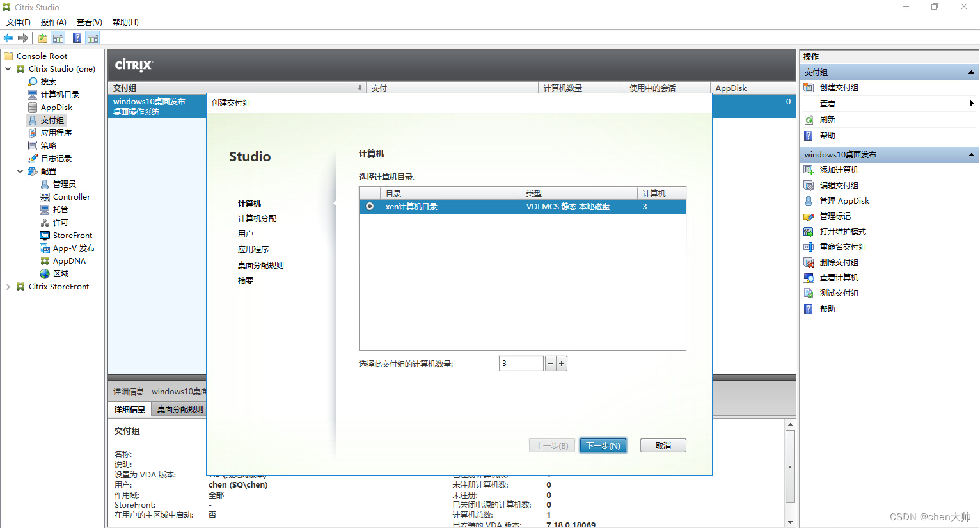Image resolution: width=980 pixels, height=528 pixels.
Task: Click the 下一步(N) button
Action: 603,445
